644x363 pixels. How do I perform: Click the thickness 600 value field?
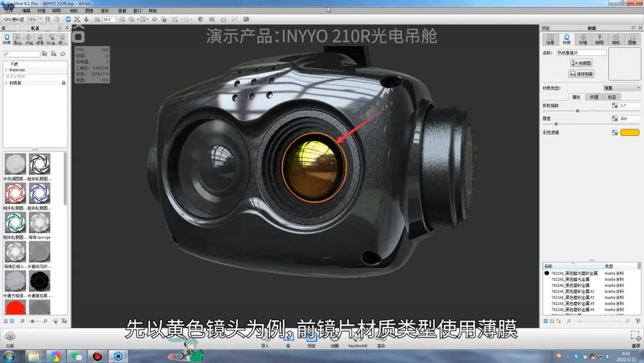click(629, 118)
